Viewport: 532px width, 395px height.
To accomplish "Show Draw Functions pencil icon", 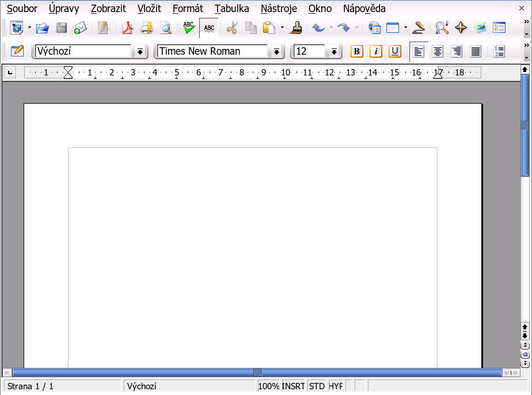I will (419, 28).
